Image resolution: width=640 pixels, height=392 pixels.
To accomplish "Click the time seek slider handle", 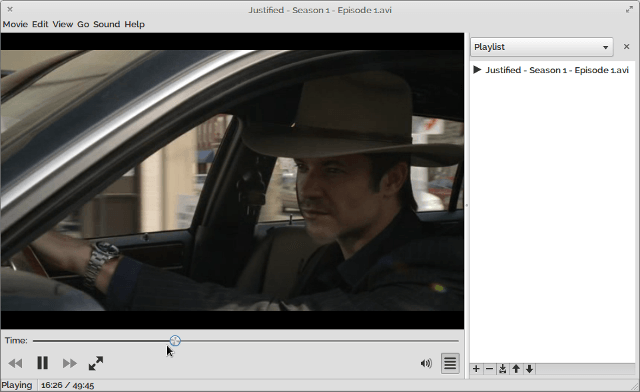I will tap(175, 341).
